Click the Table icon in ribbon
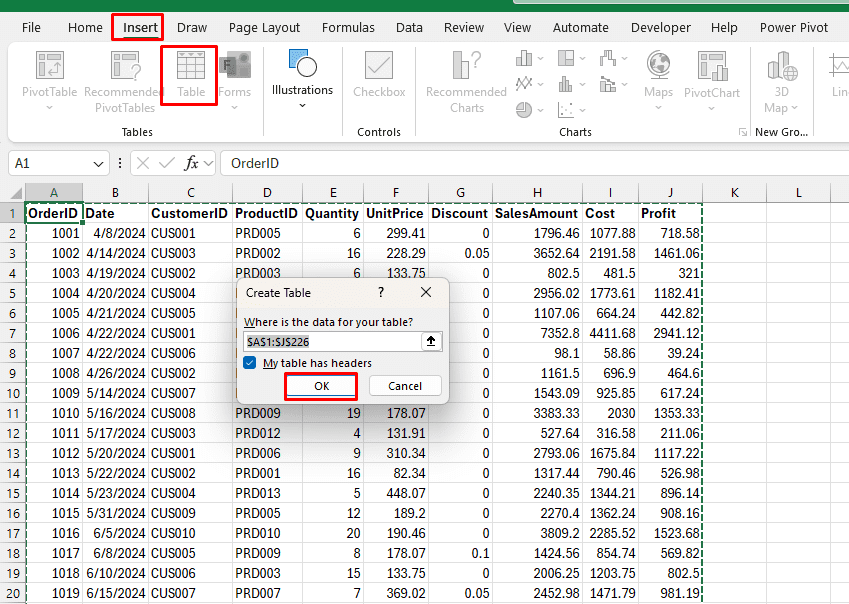The width and height of the screenshot is (849, 604). click(190, 75)
